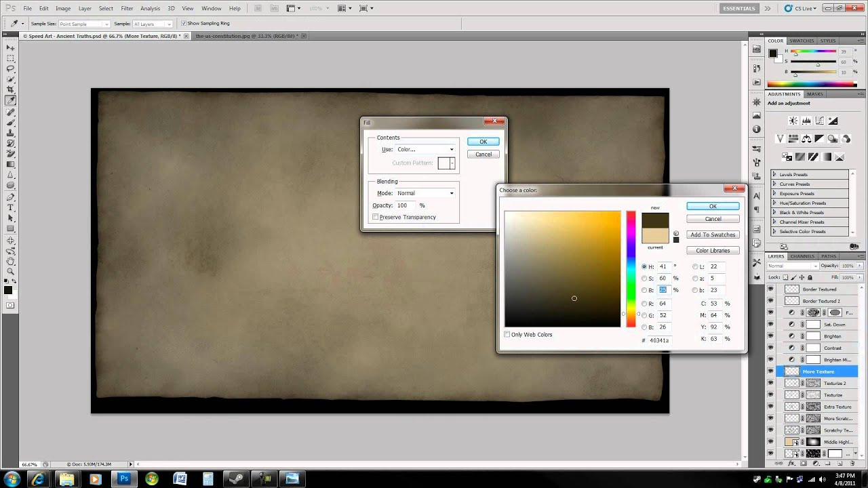Image resolution: width=868 pixels, height=488 pixels.
Task: Add an Invert adjustment
Action: point(787,157)
